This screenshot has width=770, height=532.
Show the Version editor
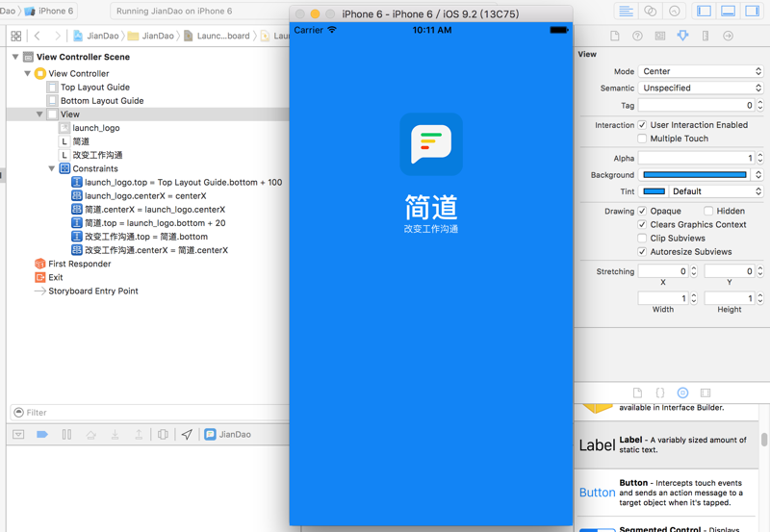pyautogui.click(x=675, y=11)
